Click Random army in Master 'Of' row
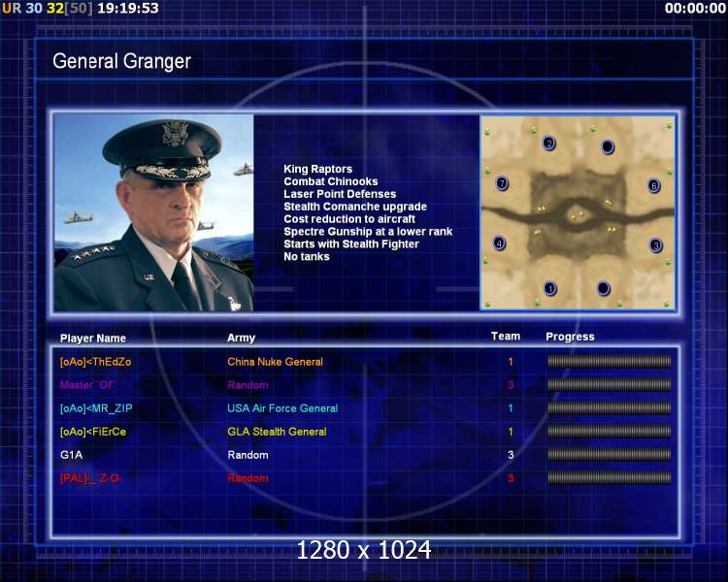 pyautogui.click(x=248, y=385)
